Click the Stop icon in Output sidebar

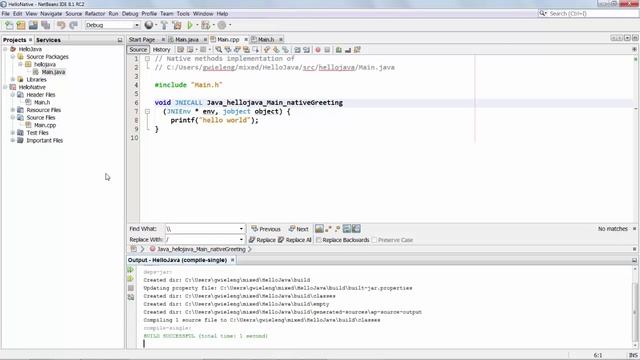131,288
